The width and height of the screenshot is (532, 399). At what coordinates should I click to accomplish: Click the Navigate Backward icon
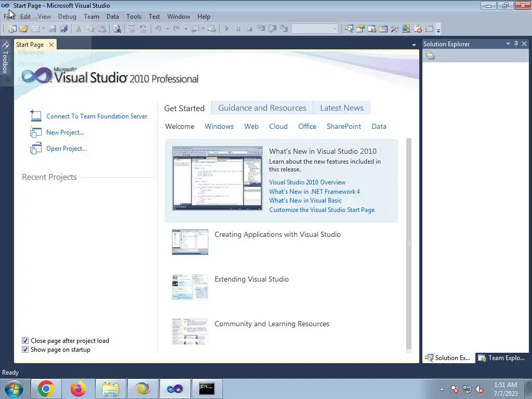(195, 29)
